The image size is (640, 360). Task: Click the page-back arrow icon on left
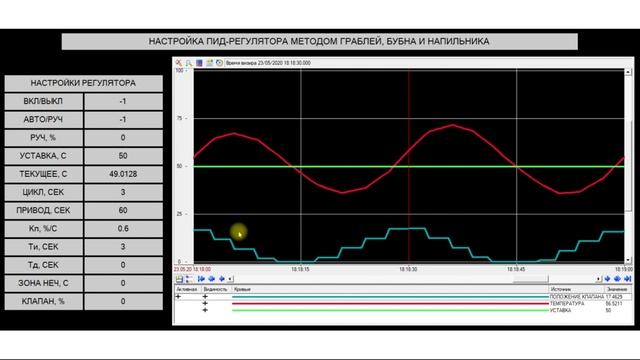tap(211, 279)
